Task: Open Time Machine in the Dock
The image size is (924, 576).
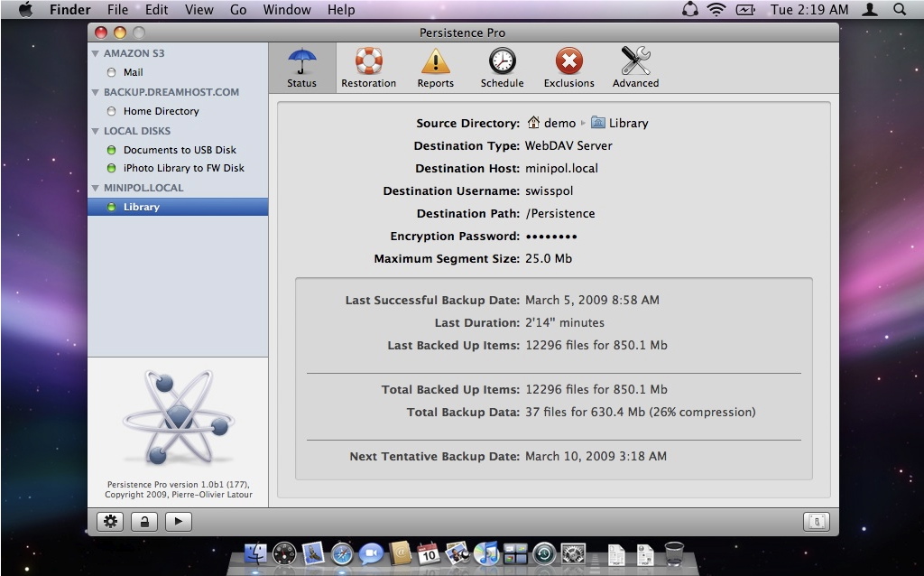Action: [x=544, y=553]
